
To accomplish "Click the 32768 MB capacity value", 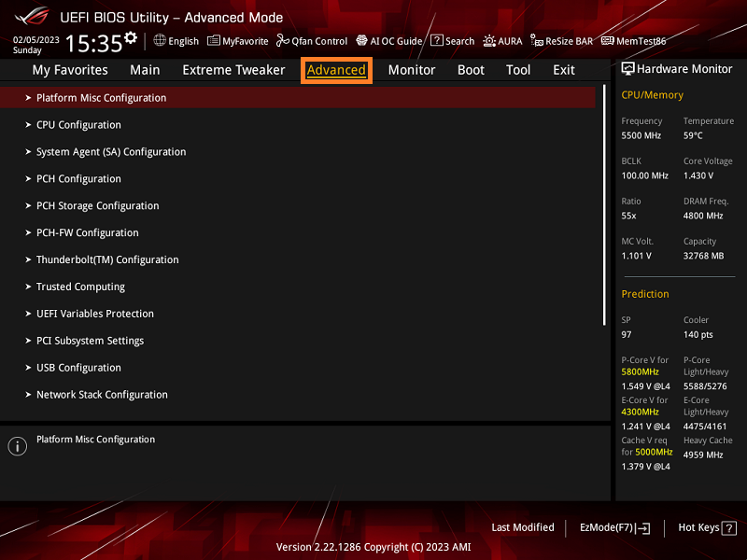I will [x=704, y=256].
